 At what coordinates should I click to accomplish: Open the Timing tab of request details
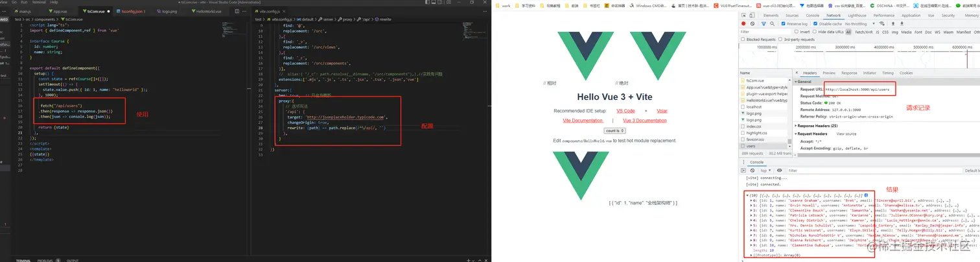point(888,73)
